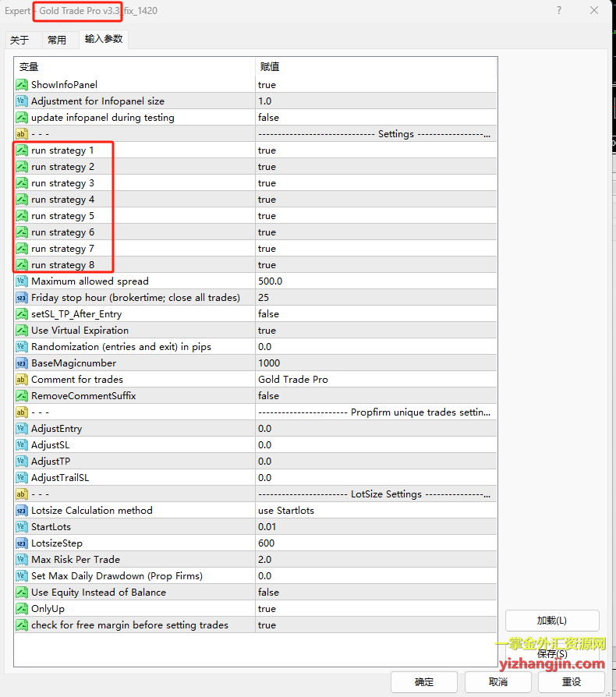
Task: Click the 重设 button
Action: tap(571, 682)
